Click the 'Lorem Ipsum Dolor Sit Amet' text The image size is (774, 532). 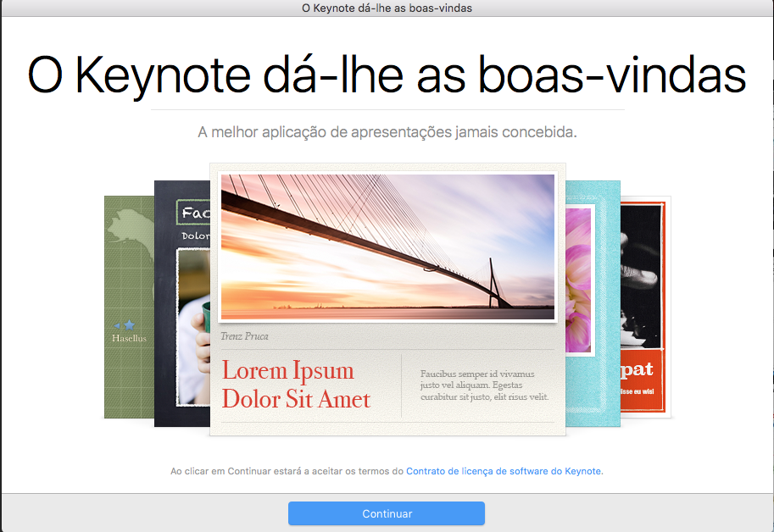(296, 385)
